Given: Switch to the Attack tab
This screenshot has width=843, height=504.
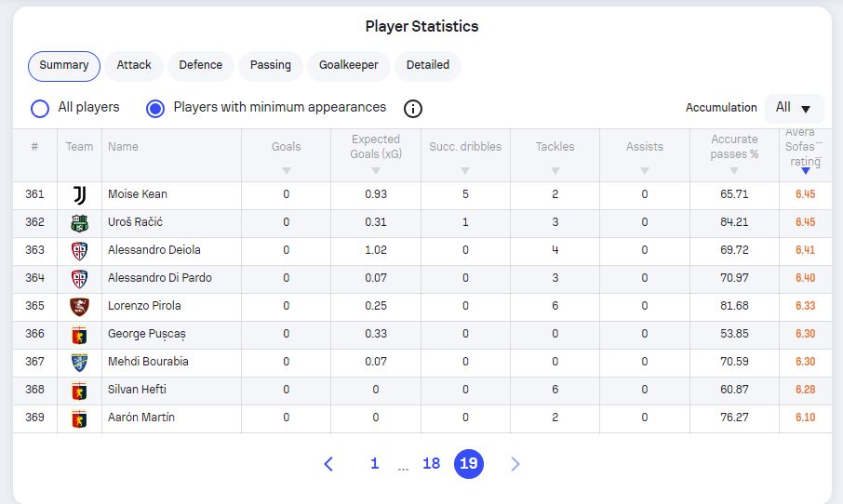Looking at the screenshot, I should [134, 66].
